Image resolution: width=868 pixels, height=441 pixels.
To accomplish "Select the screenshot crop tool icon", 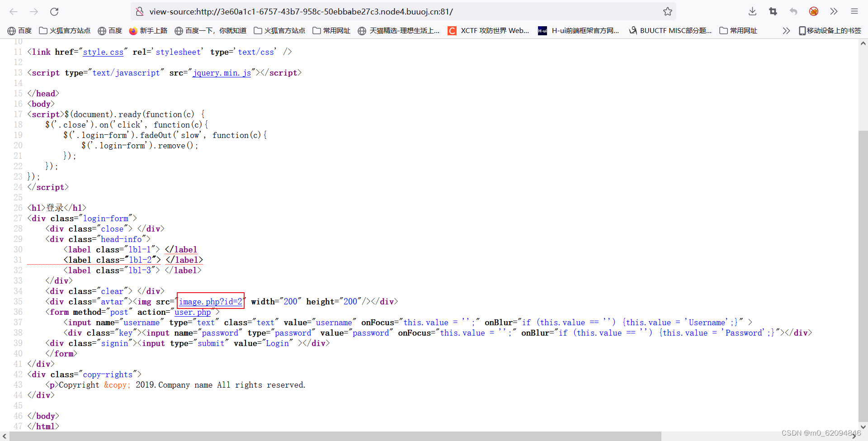I will click(773, 12).
